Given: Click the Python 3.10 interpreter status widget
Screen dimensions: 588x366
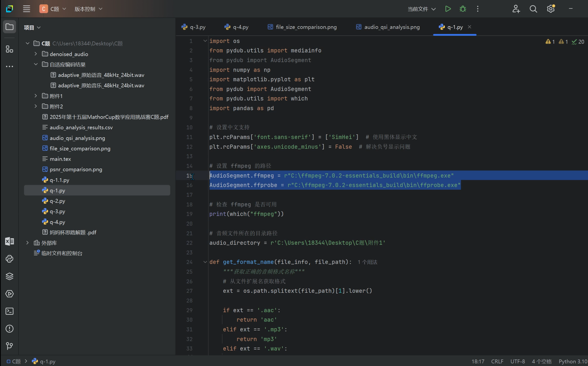Looking at the screenshot, I should (x=572, y=361).
